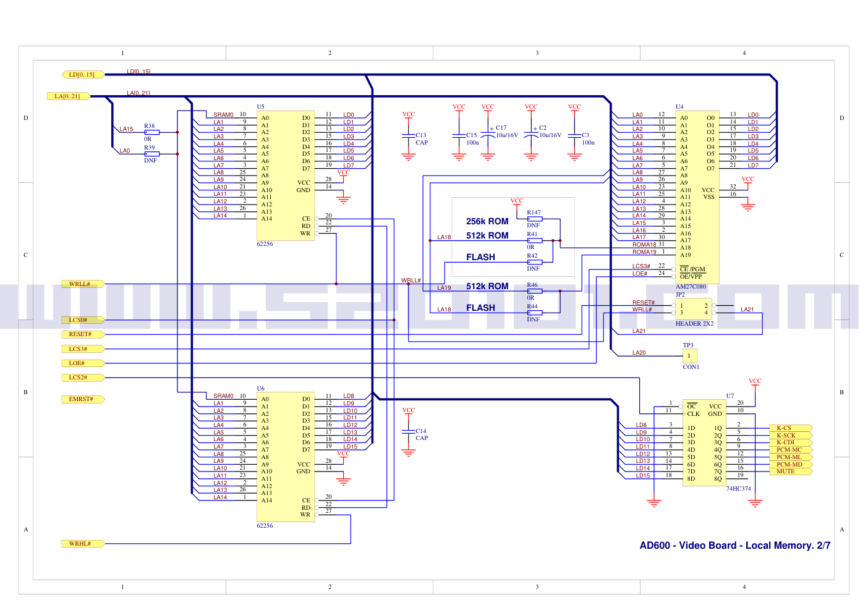Select the 256k ROM text
The width and height of the screenshot is (868, 613).
487,221
